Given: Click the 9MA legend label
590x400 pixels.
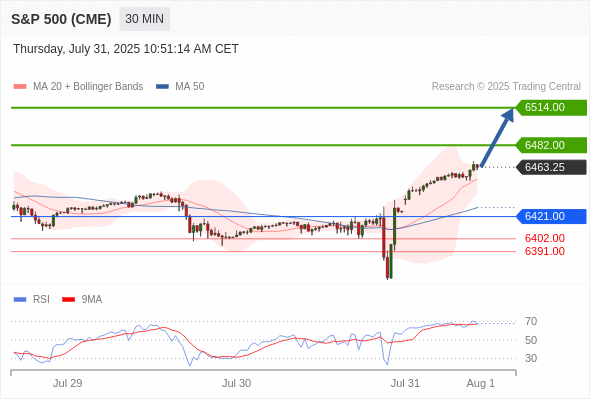Looking at the screenshot, I should point(92,300).
